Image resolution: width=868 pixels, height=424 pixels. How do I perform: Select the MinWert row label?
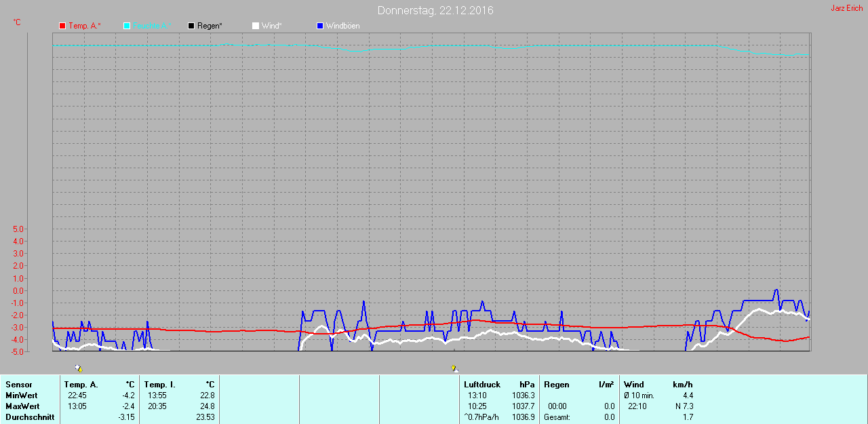point(22,396)
